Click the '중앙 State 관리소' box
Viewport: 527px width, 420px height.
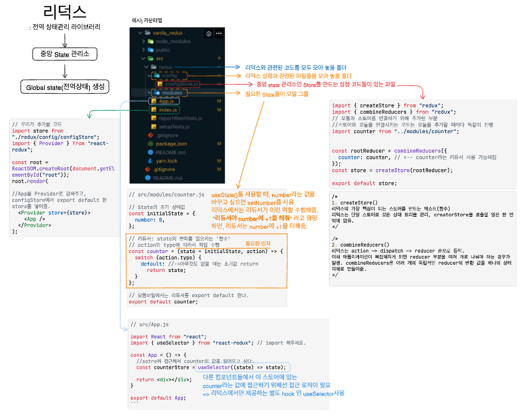click(64, 54)
